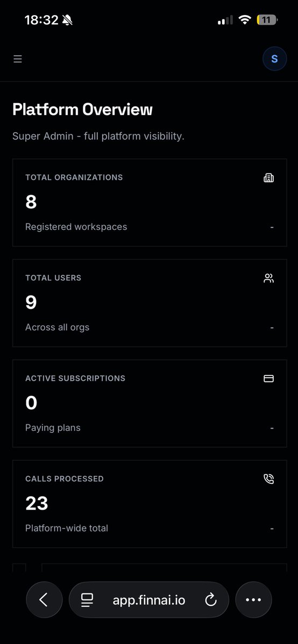Select the Calls Processed card
This screenshot has height=644, width=298.
coord(150,504)
